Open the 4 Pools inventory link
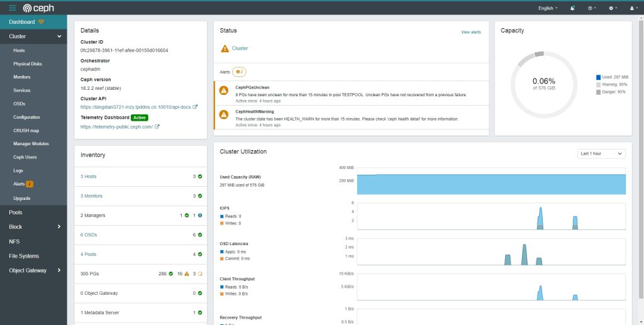This screenshot has width=644, height=325. pos(88,255)
